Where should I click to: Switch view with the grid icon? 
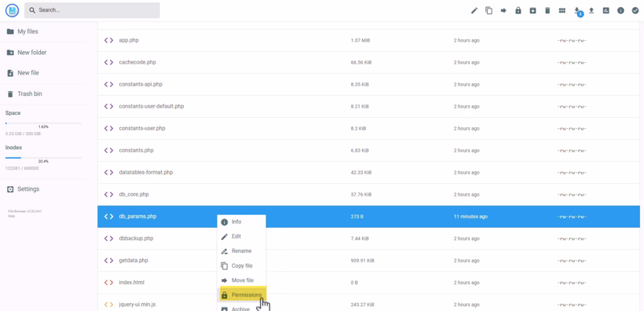pos(562,11)
